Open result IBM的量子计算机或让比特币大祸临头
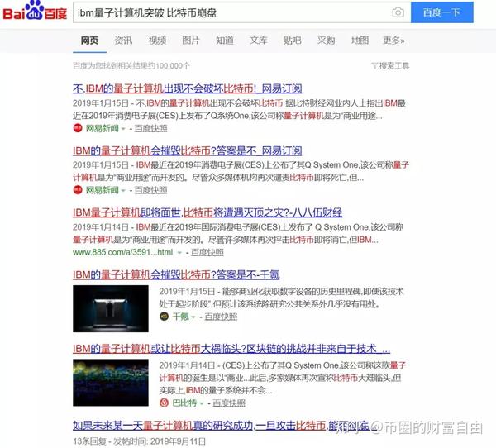 (231, 349)
